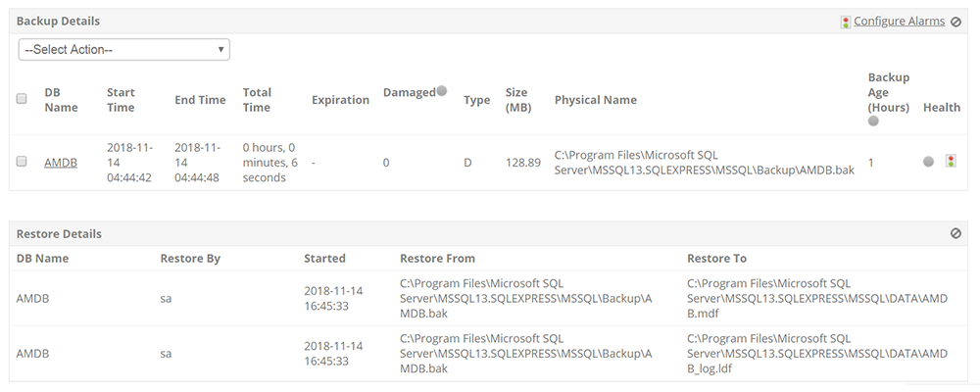Click the circle-slash icon in Backup Details header
This screenshot has height=392, width=980.
[955, 21]
